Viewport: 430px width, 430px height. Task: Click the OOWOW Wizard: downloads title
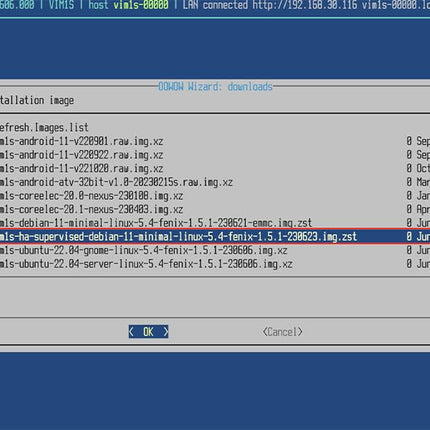215,87
